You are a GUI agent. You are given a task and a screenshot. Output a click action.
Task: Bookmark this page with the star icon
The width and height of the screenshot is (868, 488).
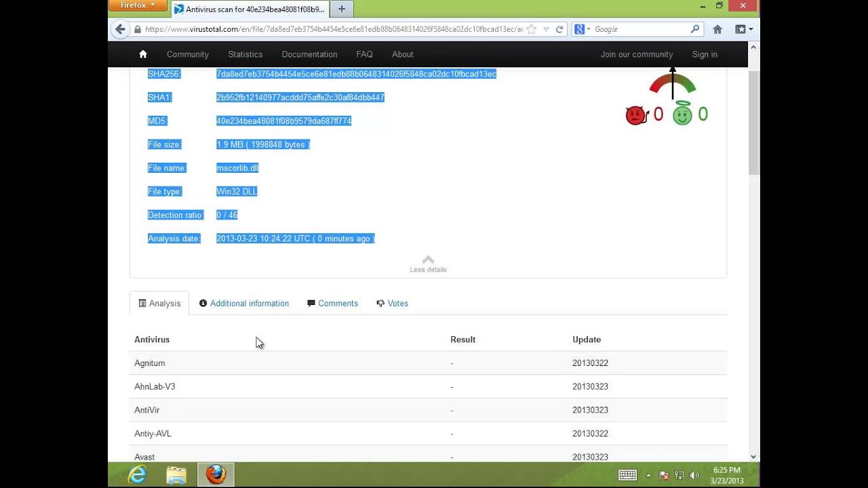click(532, 29)
